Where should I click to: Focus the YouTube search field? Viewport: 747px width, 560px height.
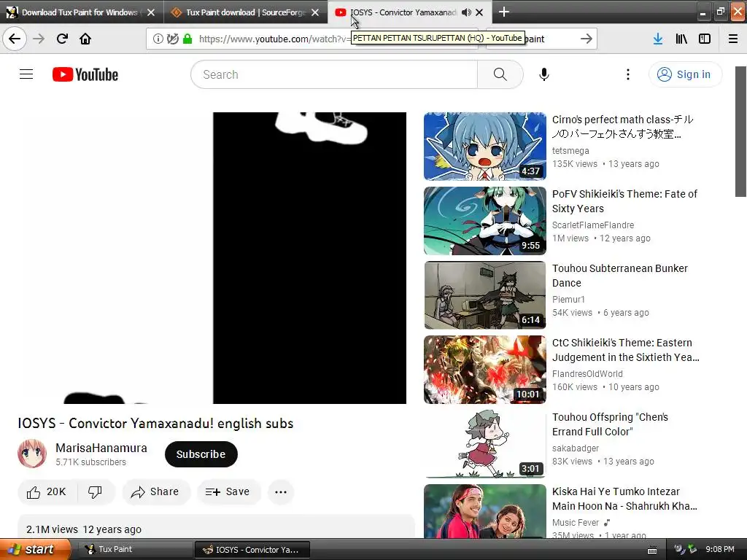pyautogui.click(x=334, y=74)
